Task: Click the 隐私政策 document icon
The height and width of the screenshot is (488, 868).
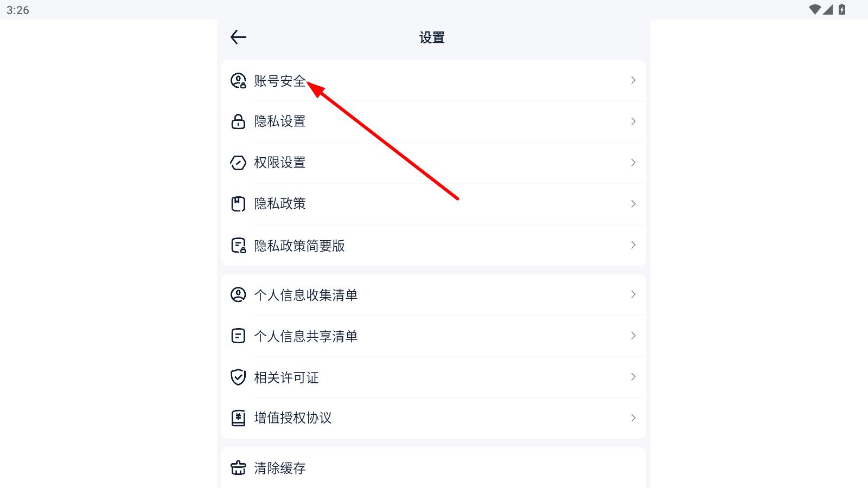Action: pyautogui.click(x=238, y=204)
